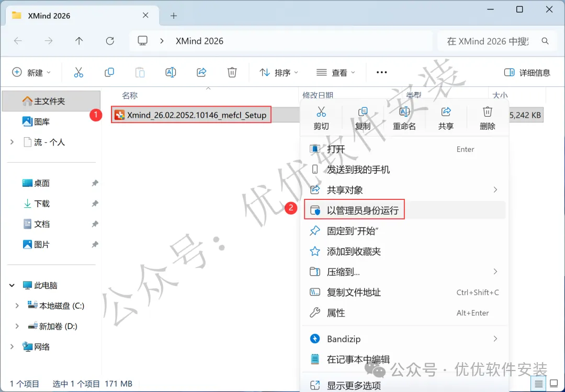Collapse the 此电脑 tree node
This screenshot has height=392, width=565.
tap(12, 285)
